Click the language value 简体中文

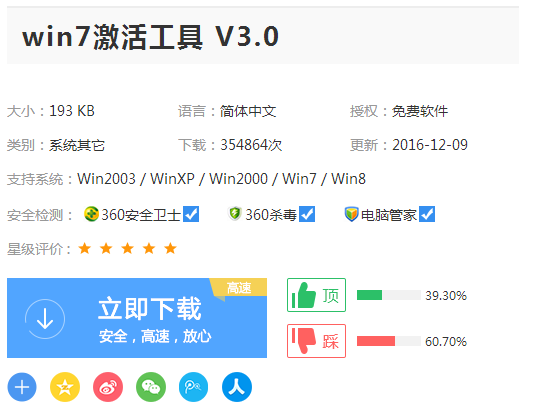pyautogui.click(x=248, y=111)
